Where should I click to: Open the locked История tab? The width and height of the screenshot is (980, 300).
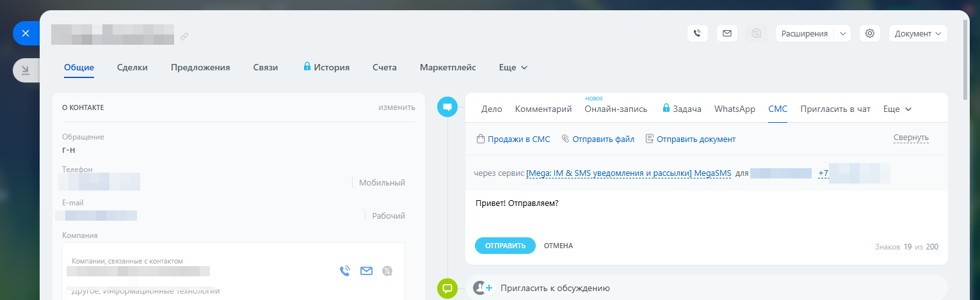[326, 67]
